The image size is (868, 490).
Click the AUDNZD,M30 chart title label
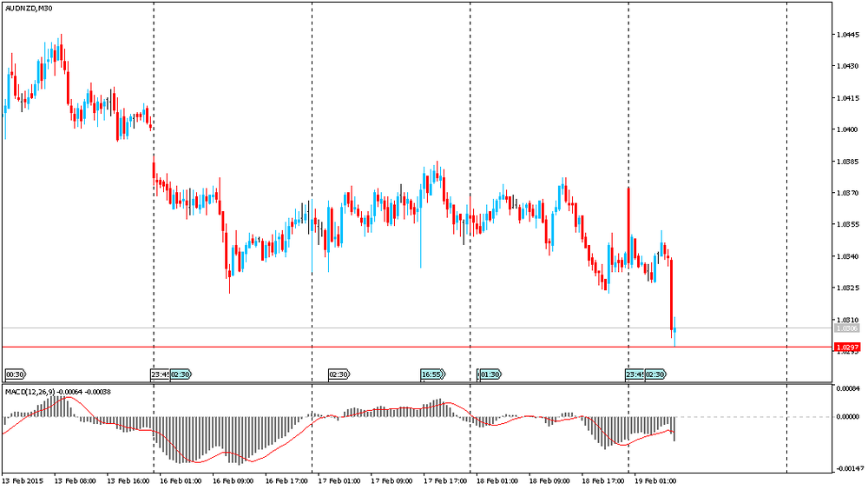coord(27,8)
